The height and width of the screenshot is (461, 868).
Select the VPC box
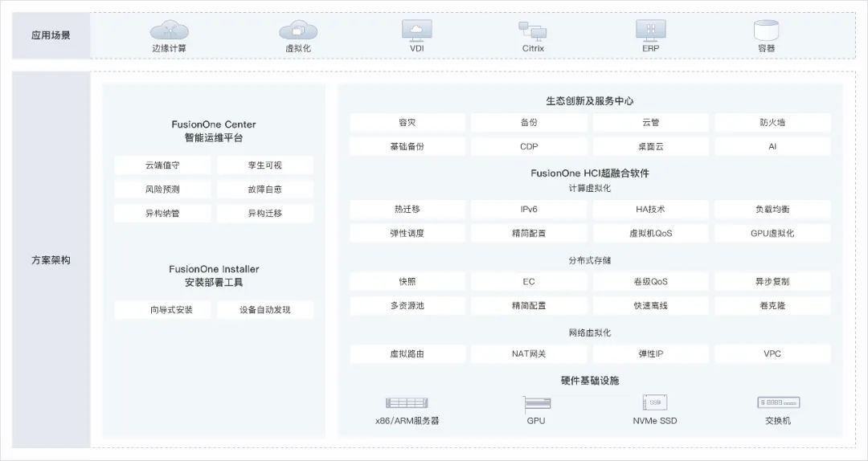(772, 353)
